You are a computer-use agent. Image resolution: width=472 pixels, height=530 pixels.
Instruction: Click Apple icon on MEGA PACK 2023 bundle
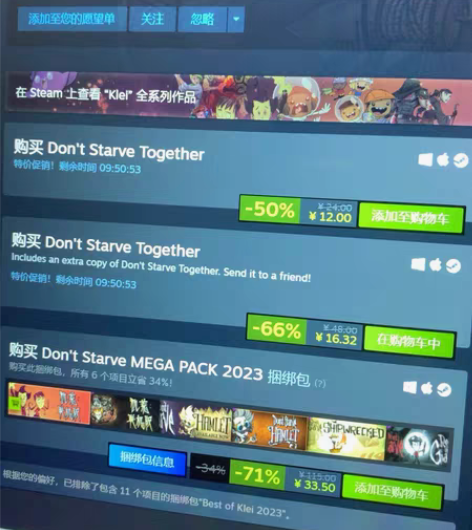coord(427,388)
